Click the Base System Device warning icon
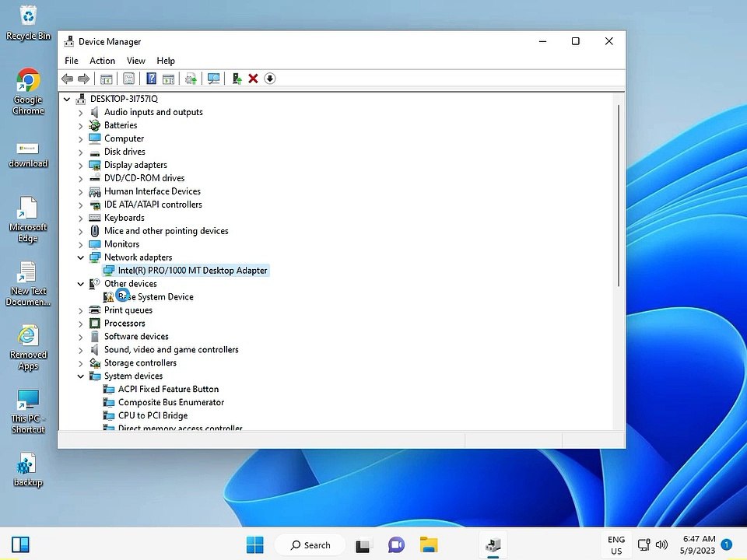 coord(109,296)
